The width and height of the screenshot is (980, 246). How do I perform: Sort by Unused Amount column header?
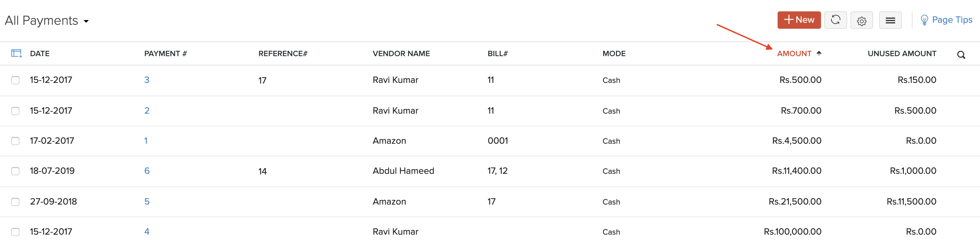901,53
